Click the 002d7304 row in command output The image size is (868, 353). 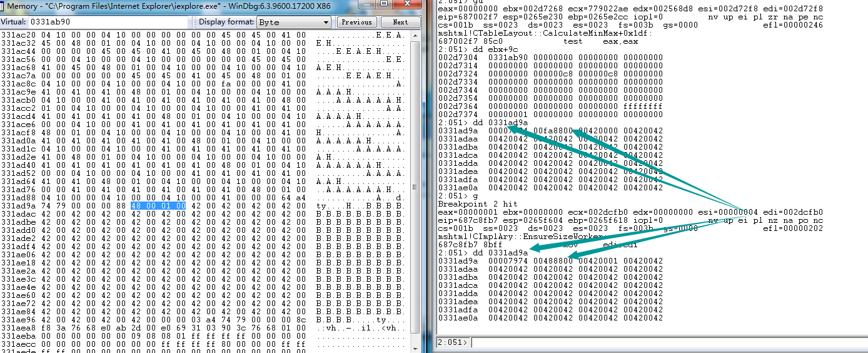(550, 56)
